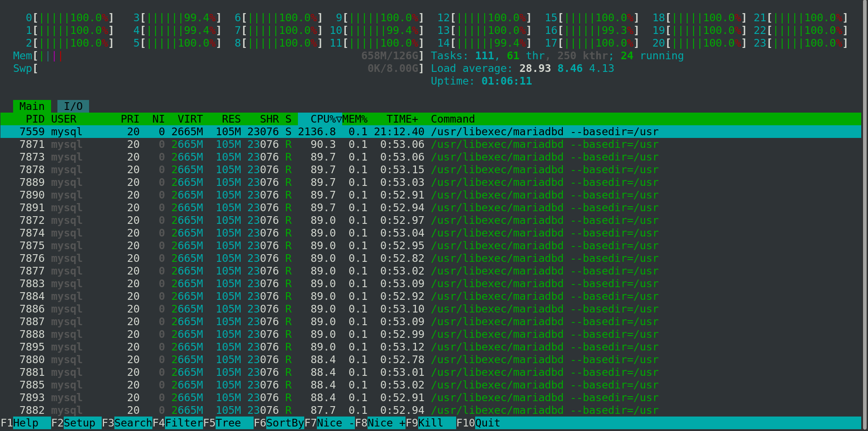Select process row PID 7887
The height and width of the screenshot is (431, 868).
(x=431, y=322)
